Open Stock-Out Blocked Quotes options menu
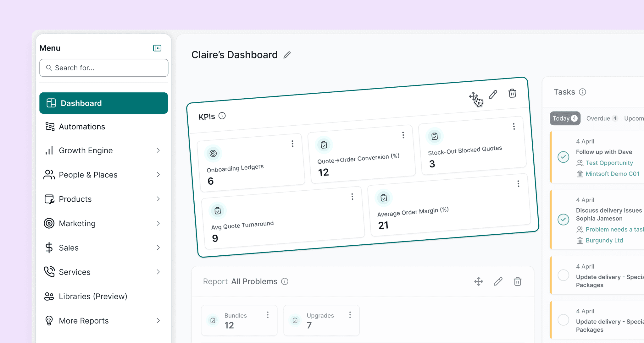The image size is (644, 343). pos(514,126)
